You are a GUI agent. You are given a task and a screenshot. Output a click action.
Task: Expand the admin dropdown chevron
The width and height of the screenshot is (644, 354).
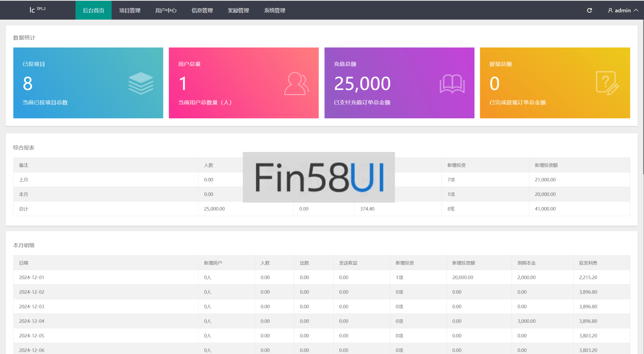pyautogui.click(x=636, y=10)
